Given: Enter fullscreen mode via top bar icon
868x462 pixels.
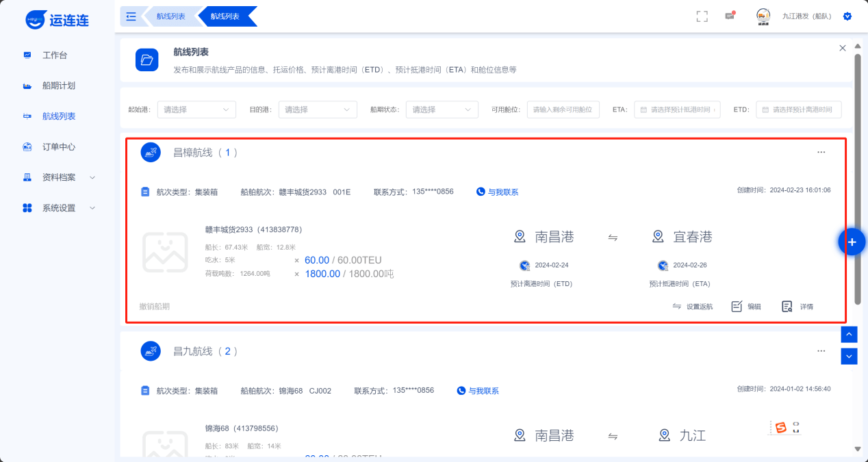Looking at the screenshot, I should coord(702,16).
